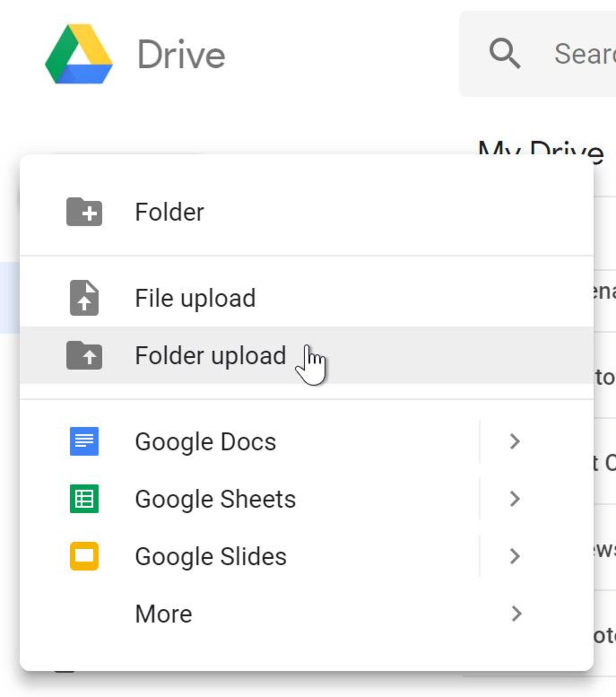Click the blue Google Docs icon
Viewport: 616px width, 697px height.
point(84,441)
